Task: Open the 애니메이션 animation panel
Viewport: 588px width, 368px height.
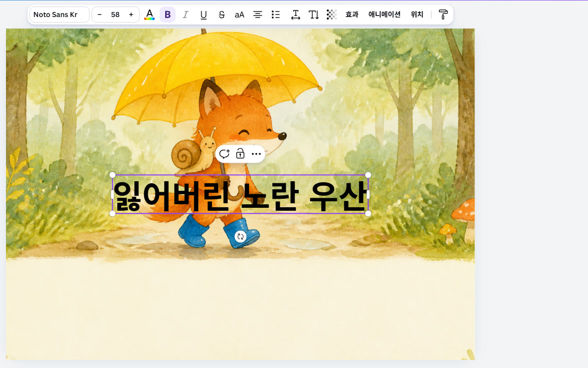Action: [x=384, y=15]
